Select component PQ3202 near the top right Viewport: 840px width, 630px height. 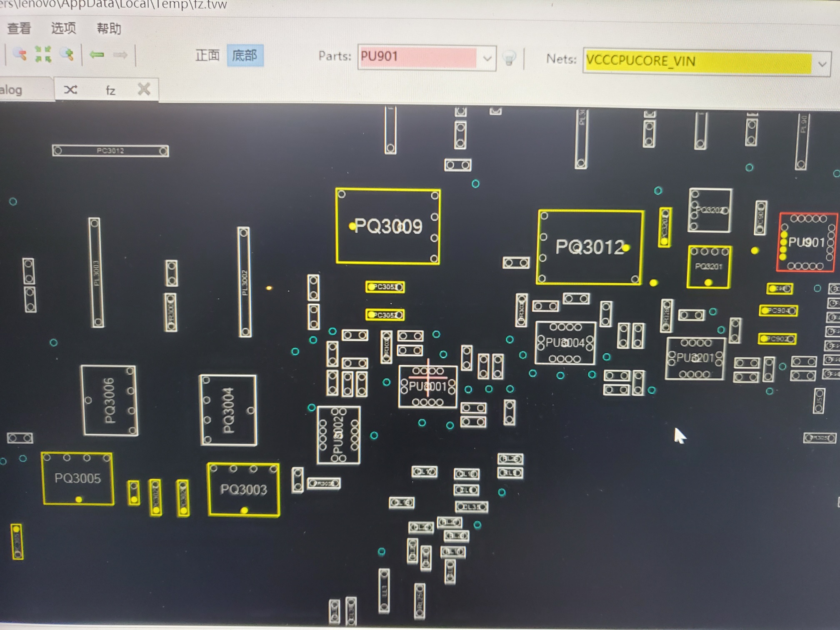710,210
